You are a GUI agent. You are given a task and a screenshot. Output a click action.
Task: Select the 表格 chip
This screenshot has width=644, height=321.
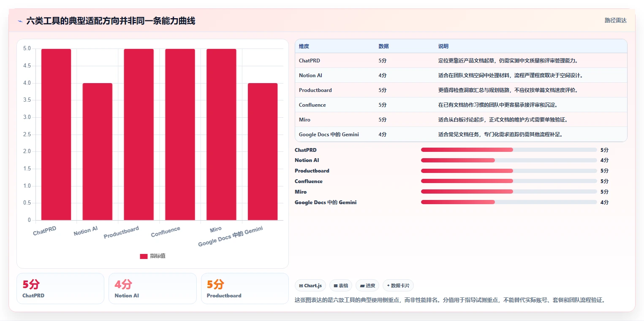(341, 286)
